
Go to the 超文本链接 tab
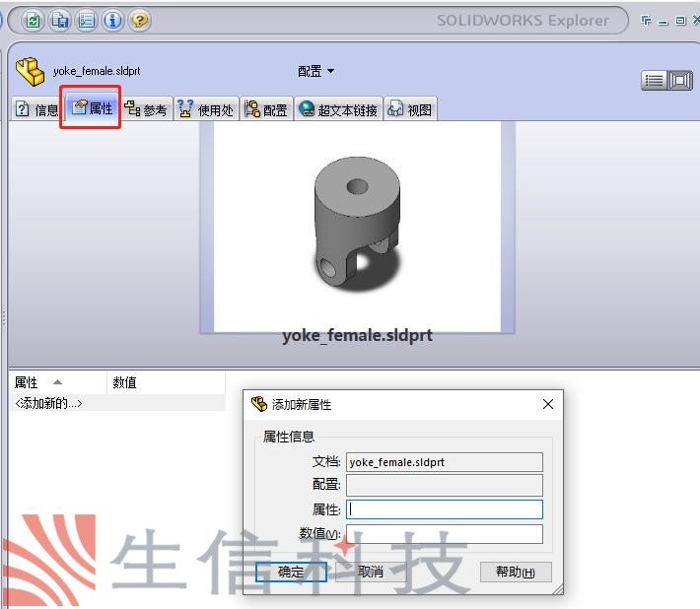[338, 109]
